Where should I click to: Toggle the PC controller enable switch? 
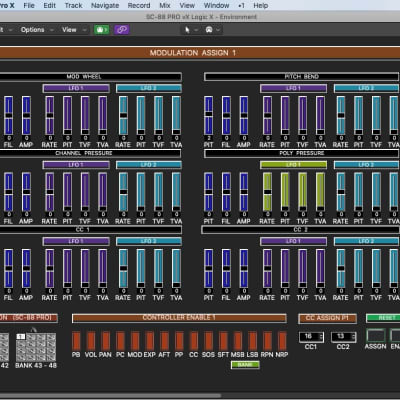point(120,341)
